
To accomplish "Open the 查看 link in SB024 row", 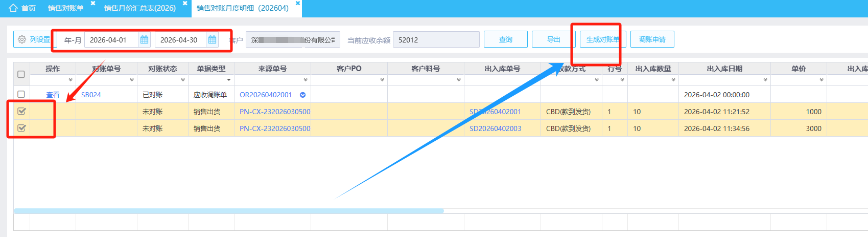I will (53, 95).
